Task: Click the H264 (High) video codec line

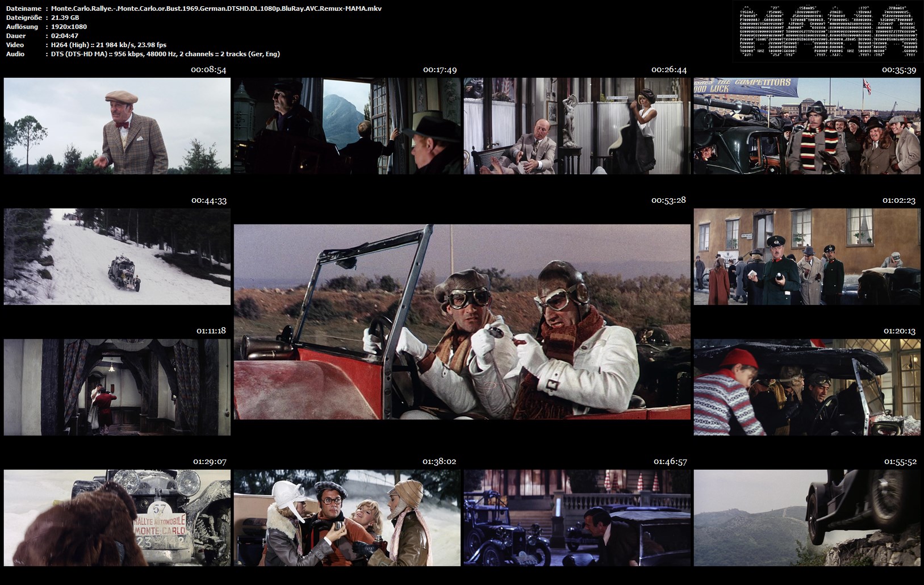Action: pos(108,45)
